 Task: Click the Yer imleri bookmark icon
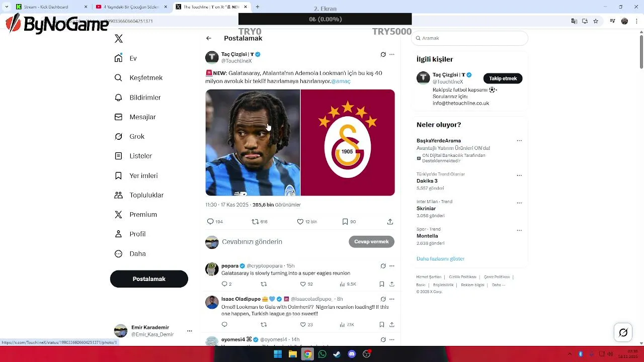(x=119, y=175)
